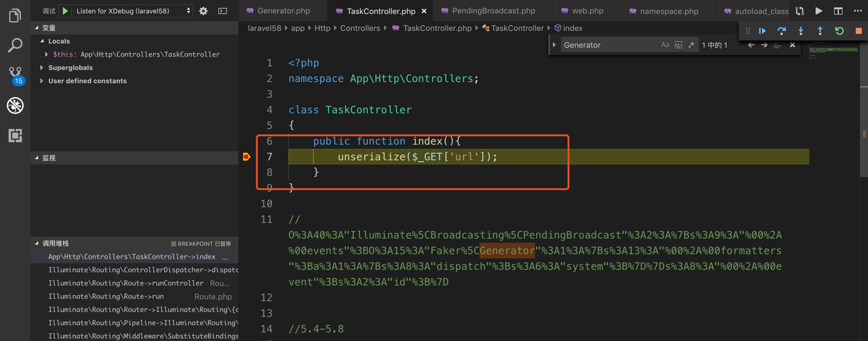
Task: Click the Step Over debug button
Action: point(782,31)
